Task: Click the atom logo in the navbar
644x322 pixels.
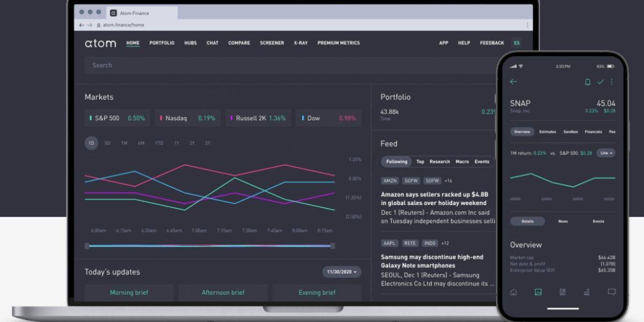Action: pyautogui.click(x=100, y=43)
